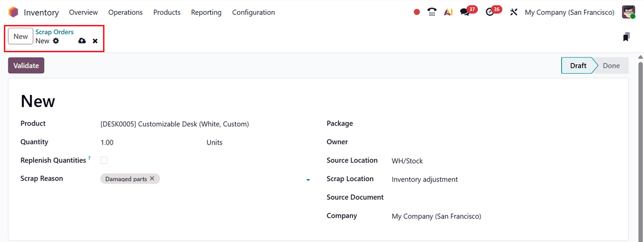Open the Overview menu
The height and width of the screenshot is (242, 644).
click(83, 12)
